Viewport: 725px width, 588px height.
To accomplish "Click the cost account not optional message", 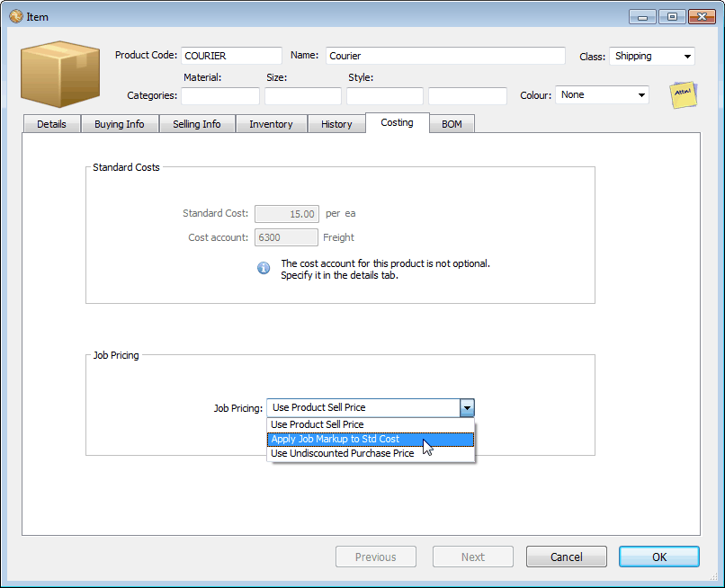I will coord(385,270).
